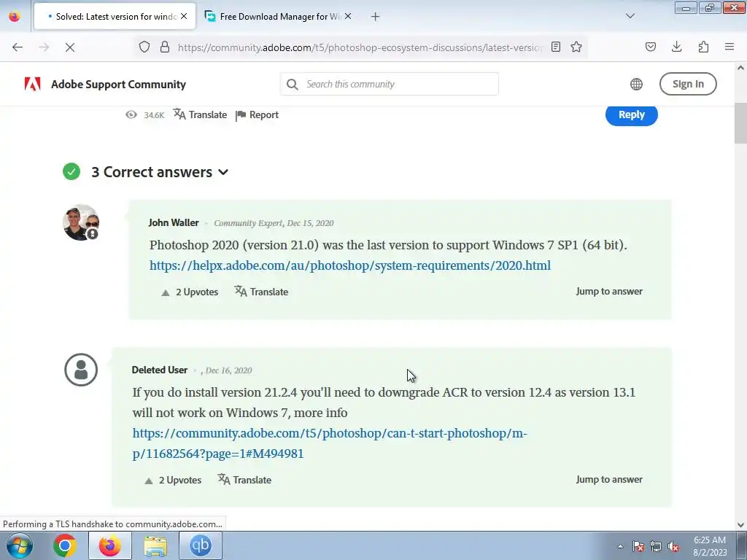Viewport: 747px width, 560px height.
Task: Click the scrollbar up arrow
Action: 740,68
